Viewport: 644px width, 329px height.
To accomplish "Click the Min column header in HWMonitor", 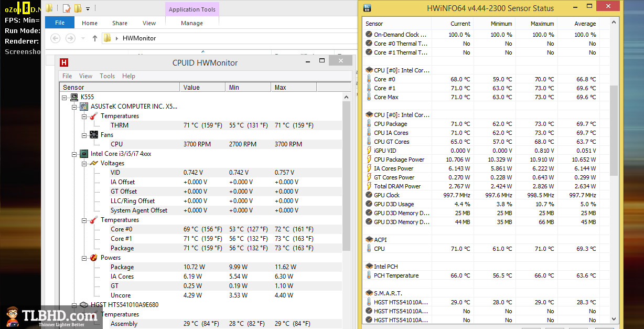I will [248, 88].
